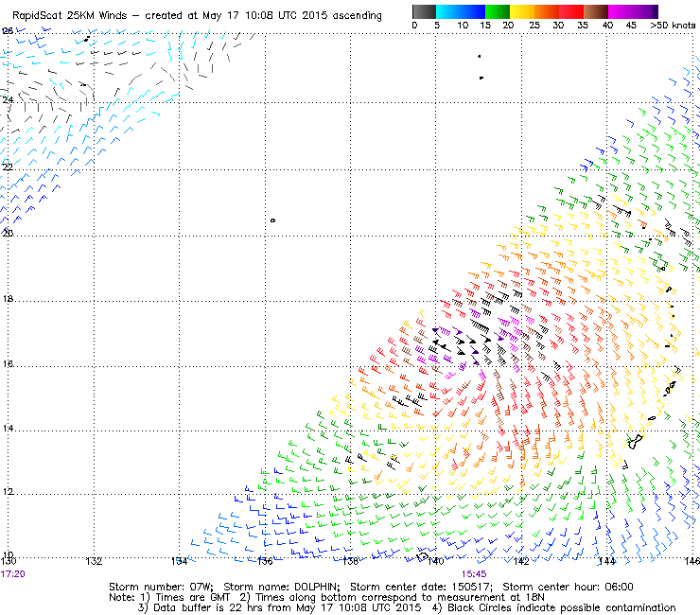Click the red 30-35 knots legend color
This screenshot has width=700, height=615.
click(571, 11)
